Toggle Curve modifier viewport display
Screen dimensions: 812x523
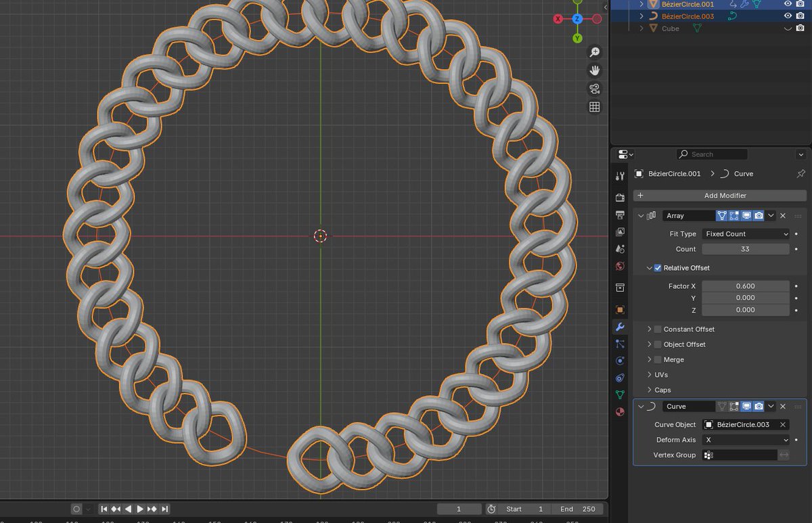pos(746,407)
